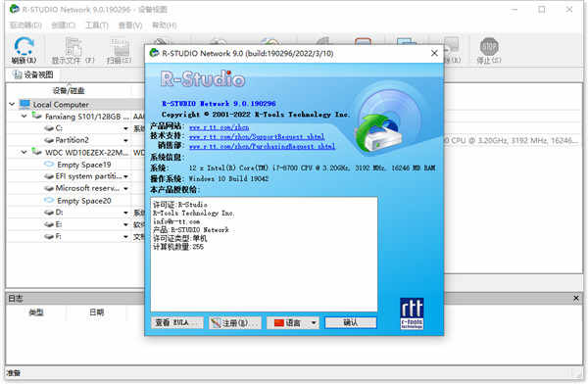588x384 pixels.
Task: Open the sales PurchasingRequest link
Action: click(x=262, y=146)
